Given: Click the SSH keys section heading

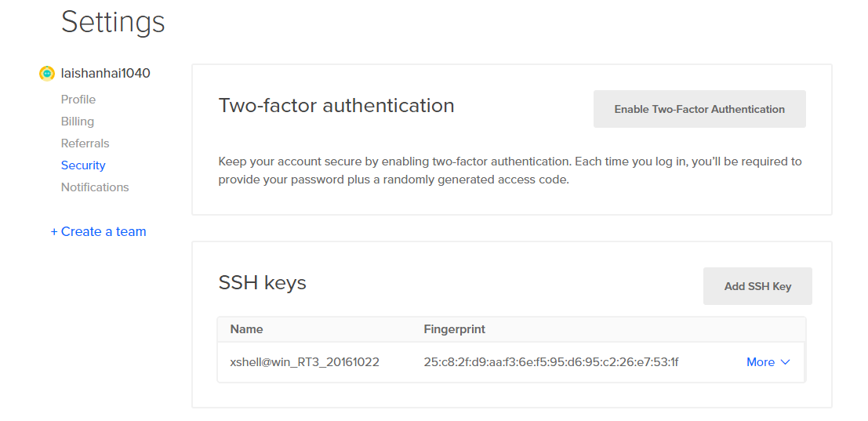Looking at the screenshot, I should [262, 283].
